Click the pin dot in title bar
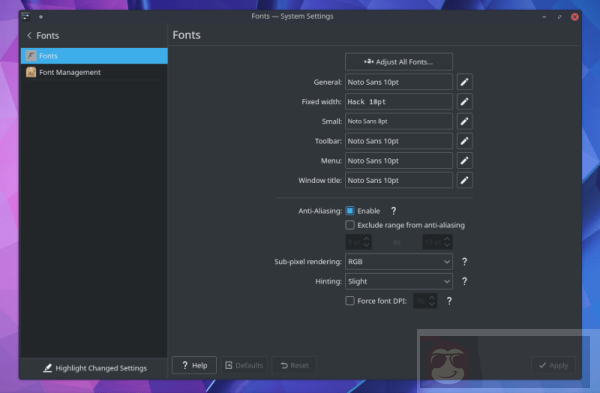The image size is (600, 393). coord(41,17)
